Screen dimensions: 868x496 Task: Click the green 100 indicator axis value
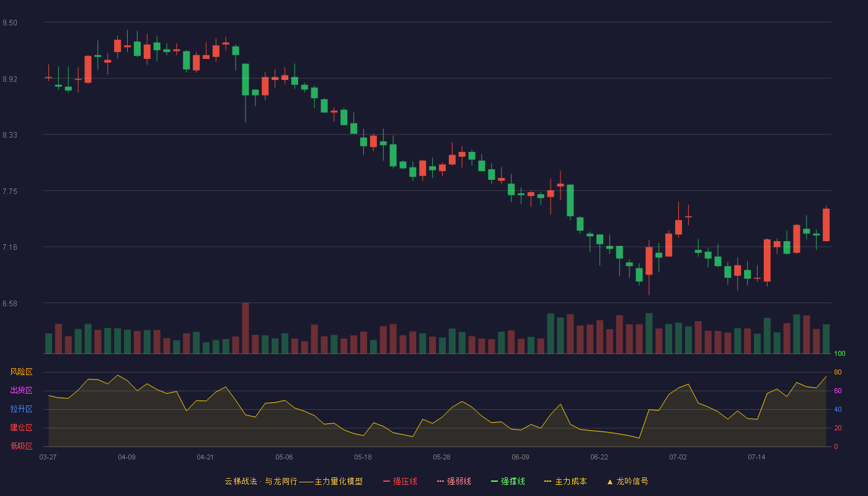(839, 354)
